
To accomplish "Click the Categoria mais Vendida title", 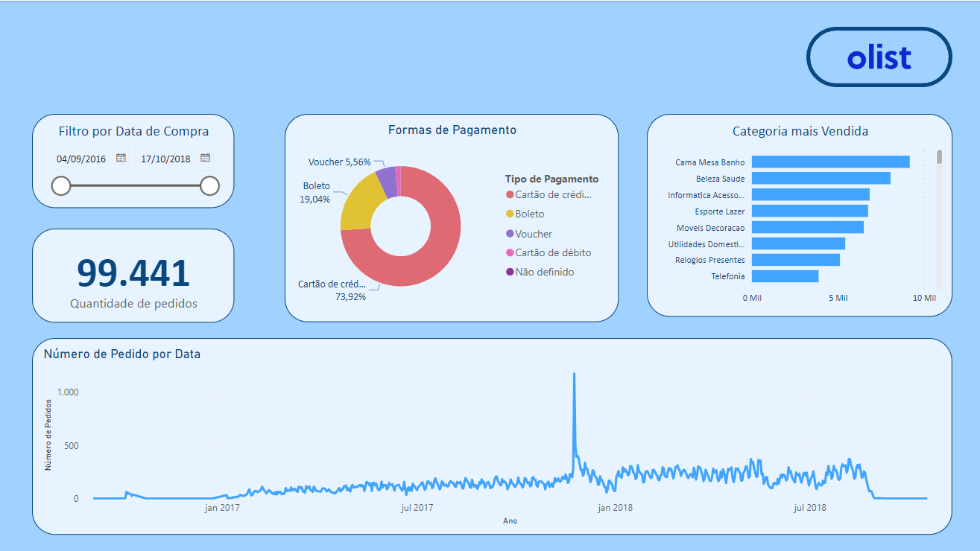I will (800, 131).
